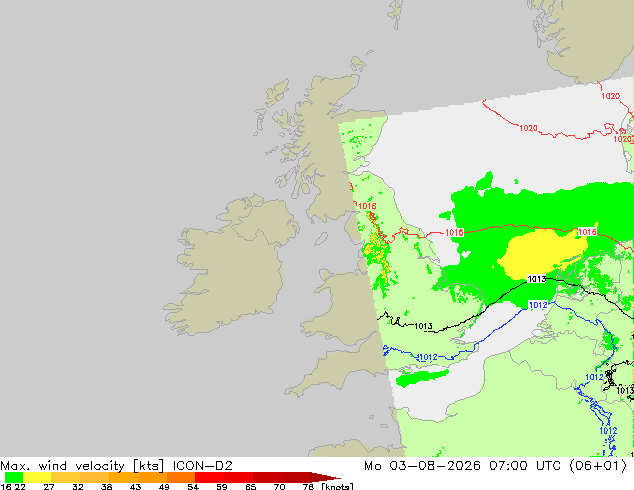Click the "Max. wind velocity" title text
The height and width of the screenshot is (490, 634).
(x=62, y=466)
